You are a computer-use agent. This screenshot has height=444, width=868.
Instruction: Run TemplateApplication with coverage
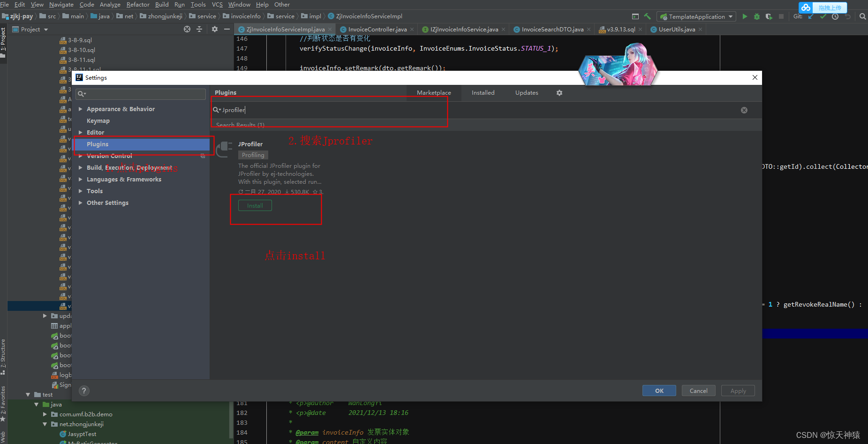(x=769, y=16)
